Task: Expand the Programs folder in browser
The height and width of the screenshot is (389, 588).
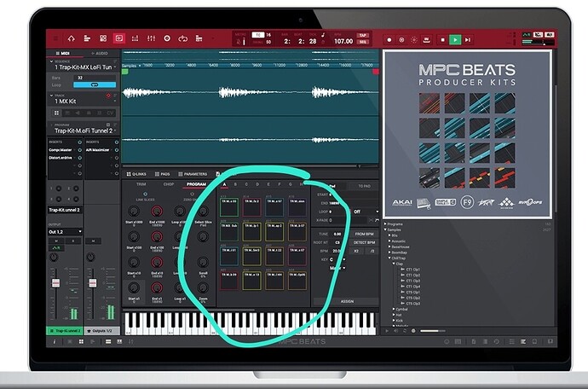Action: click(385, 224)
